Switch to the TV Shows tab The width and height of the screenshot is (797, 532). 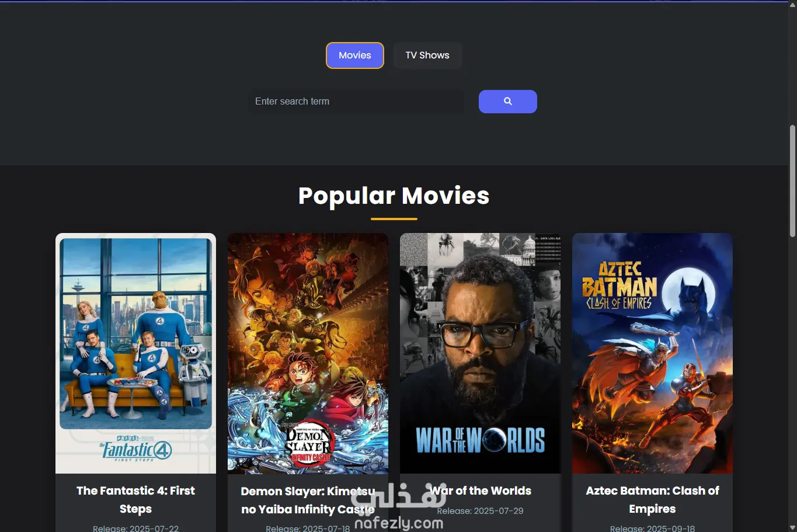click(427, 55)
